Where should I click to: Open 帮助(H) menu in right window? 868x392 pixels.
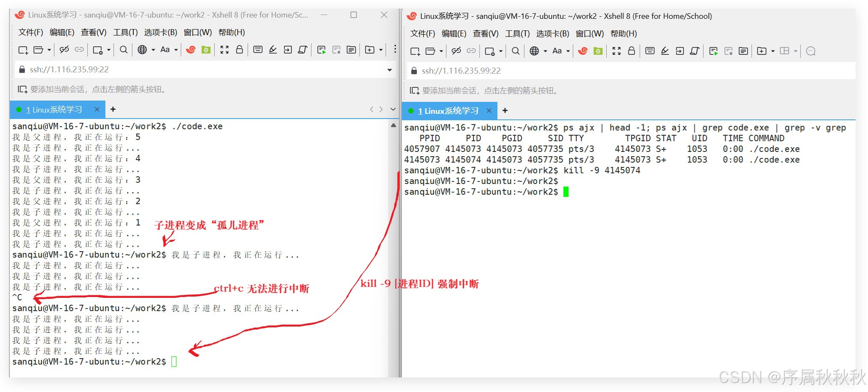click(624, 34)
